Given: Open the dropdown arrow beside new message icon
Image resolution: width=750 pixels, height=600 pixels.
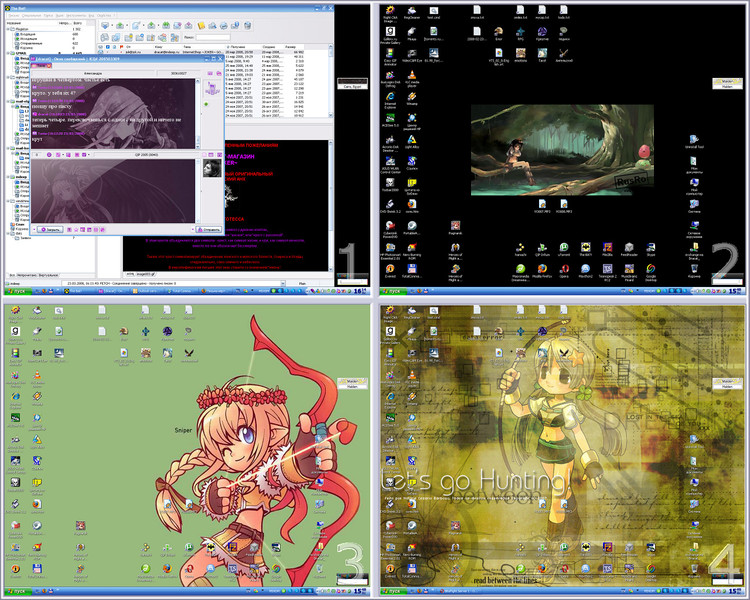Looking at the screenshot, I should pos(143,25).
